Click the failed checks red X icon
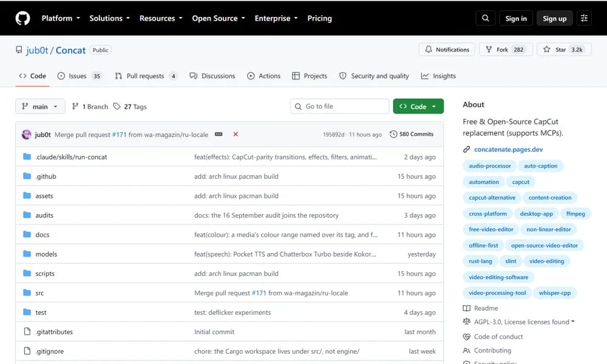 point(236,134)
